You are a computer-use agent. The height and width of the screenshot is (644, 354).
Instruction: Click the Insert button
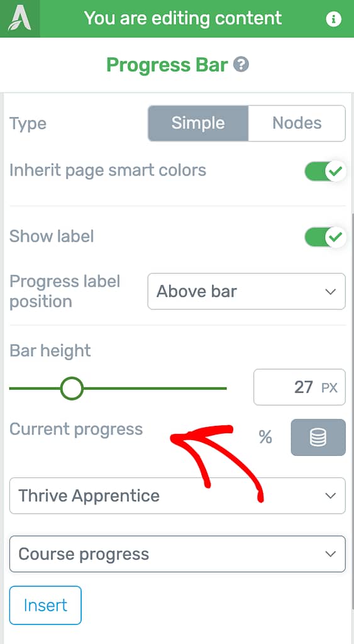(45, 606)
